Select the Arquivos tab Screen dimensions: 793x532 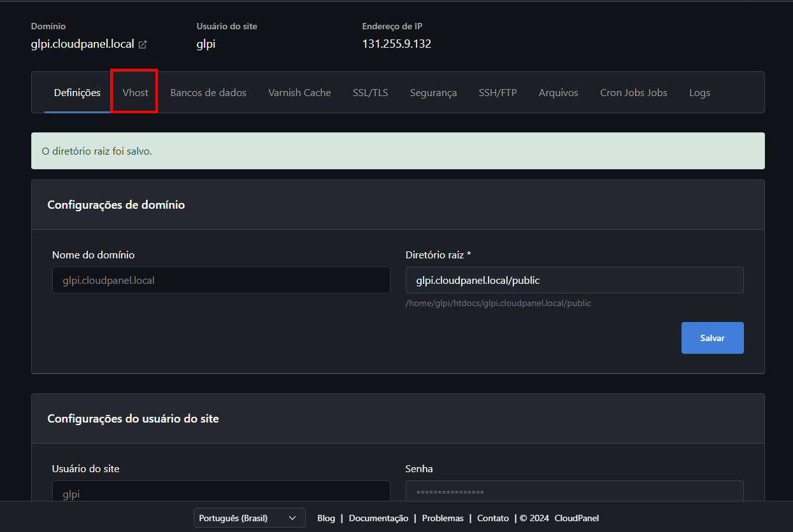[558, 93]
